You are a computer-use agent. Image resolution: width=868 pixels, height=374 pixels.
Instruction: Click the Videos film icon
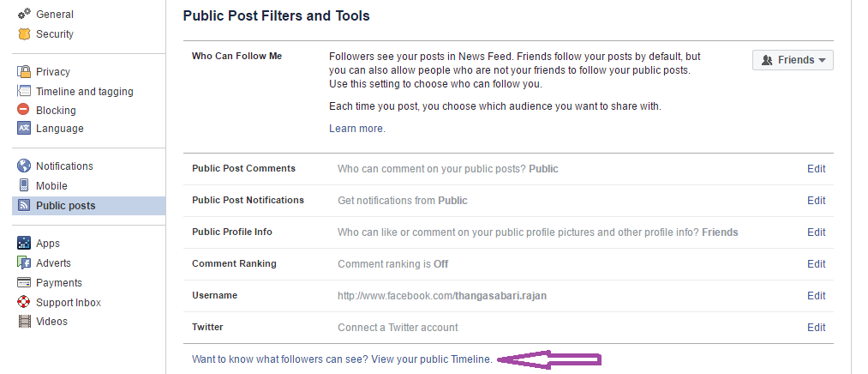coord(24,322)
